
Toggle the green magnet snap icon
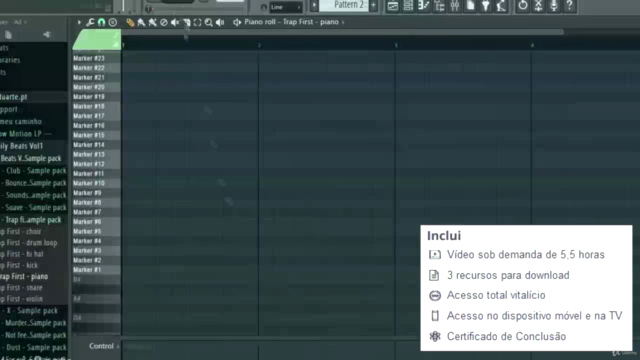[x=101, y=22]
